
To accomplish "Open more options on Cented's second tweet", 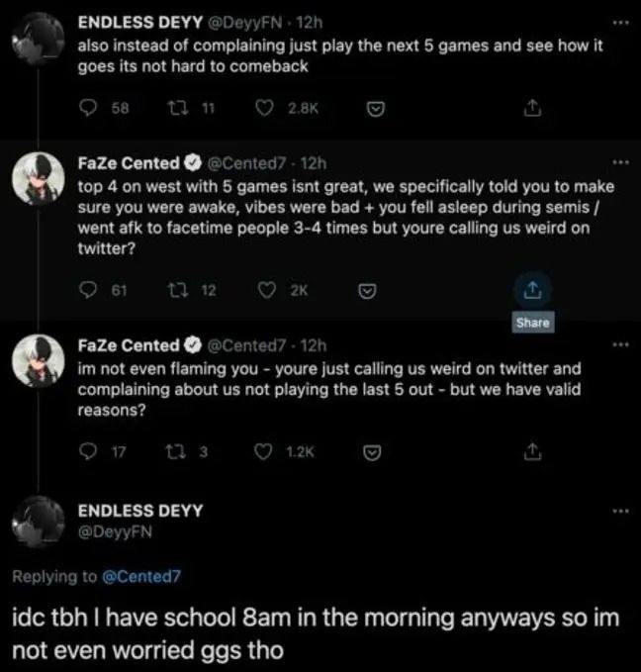I will pos(620,344).
